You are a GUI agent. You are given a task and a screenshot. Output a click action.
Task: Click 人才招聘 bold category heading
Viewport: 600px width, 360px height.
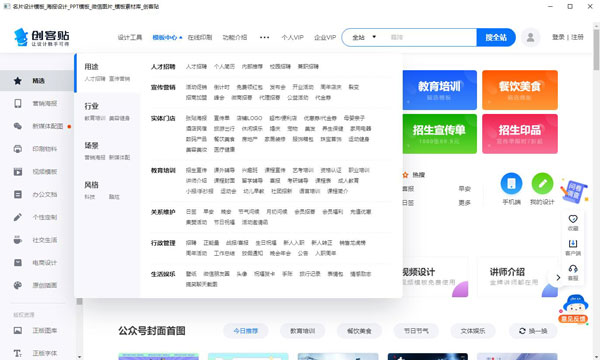coord(163,67)
